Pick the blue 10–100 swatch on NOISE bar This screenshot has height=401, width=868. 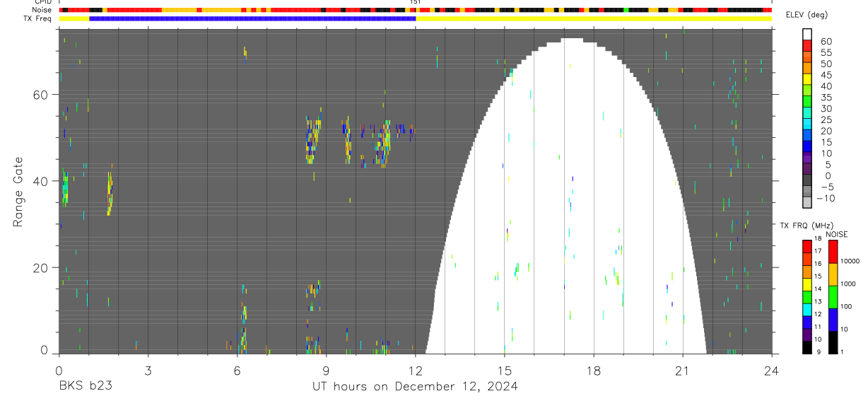pyautogui.click(x=833, y=319)
